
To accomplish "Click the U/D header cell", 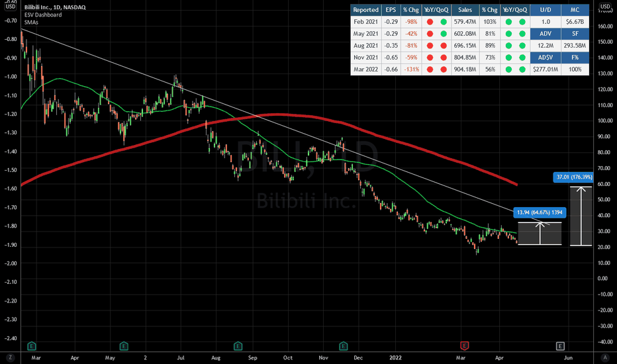I will pyautogui.click(x=546, y=10).
